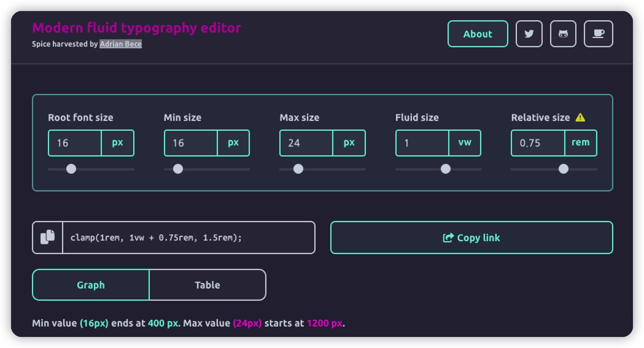644x348 pixels.
Task: Open the About page button
Action: tap(478, 34)
